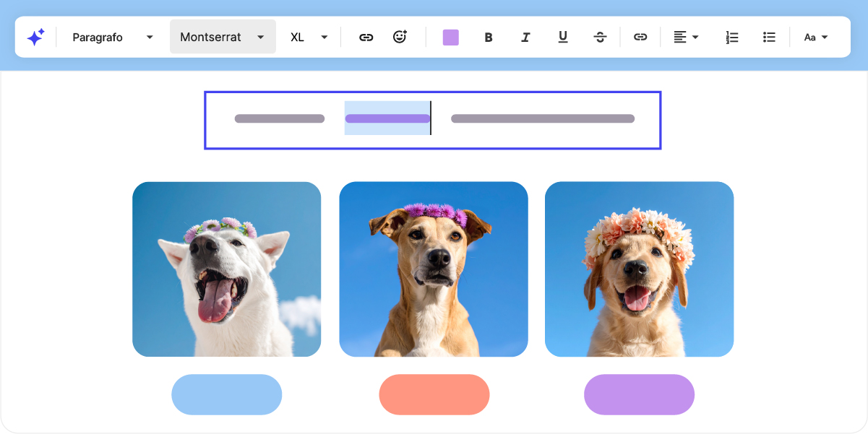The image size is (868, 434).
Task: Toggle italic formatting
Action: [525, 37]
